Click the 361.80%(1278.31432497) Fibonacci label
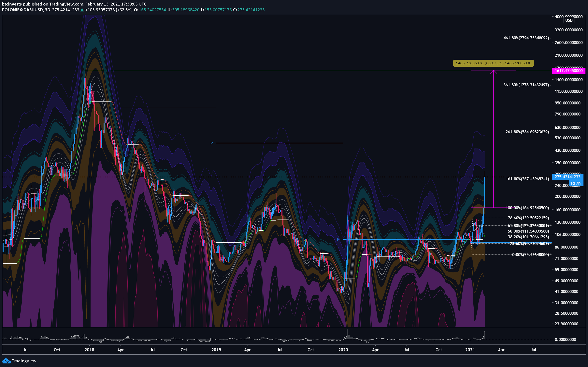The width and height of the screenshot is (588, 367). (526, 85)
